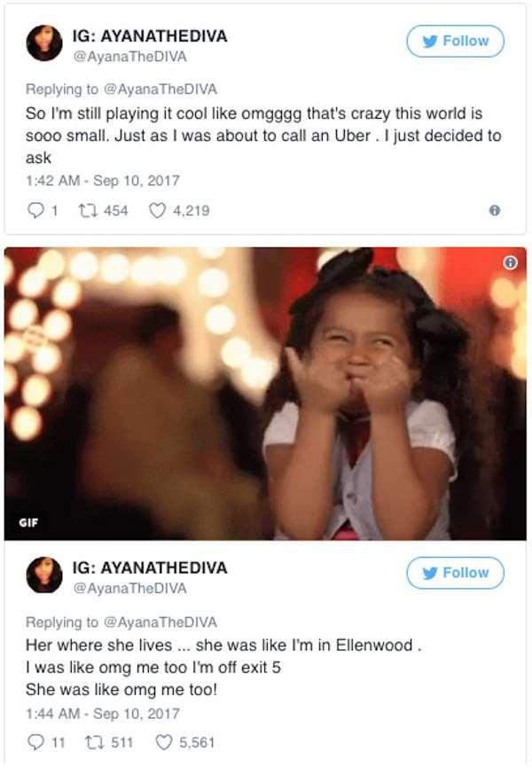Follow AyanaTheDIVA from the second tweet
532x767 pixels.
(x=455, y=573)
